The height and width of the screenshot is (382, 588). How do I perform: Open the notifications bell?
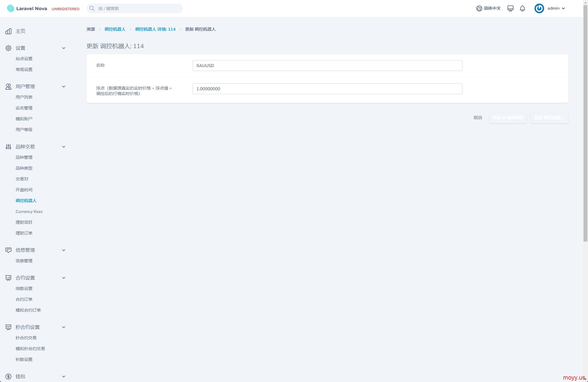pyautogui.click(x=522, y=8)
